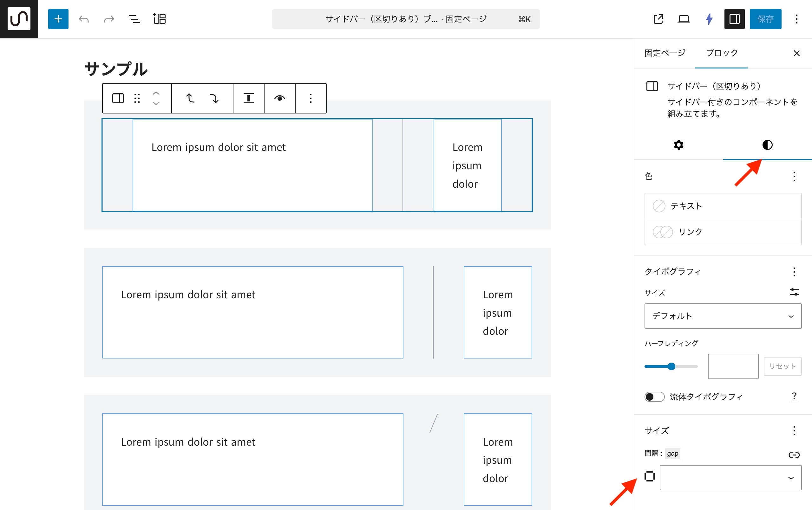This screenshot has height=510, width=812.
Task: Toggle the eye visibility icon in block toolbar
Action: [279, 98]
